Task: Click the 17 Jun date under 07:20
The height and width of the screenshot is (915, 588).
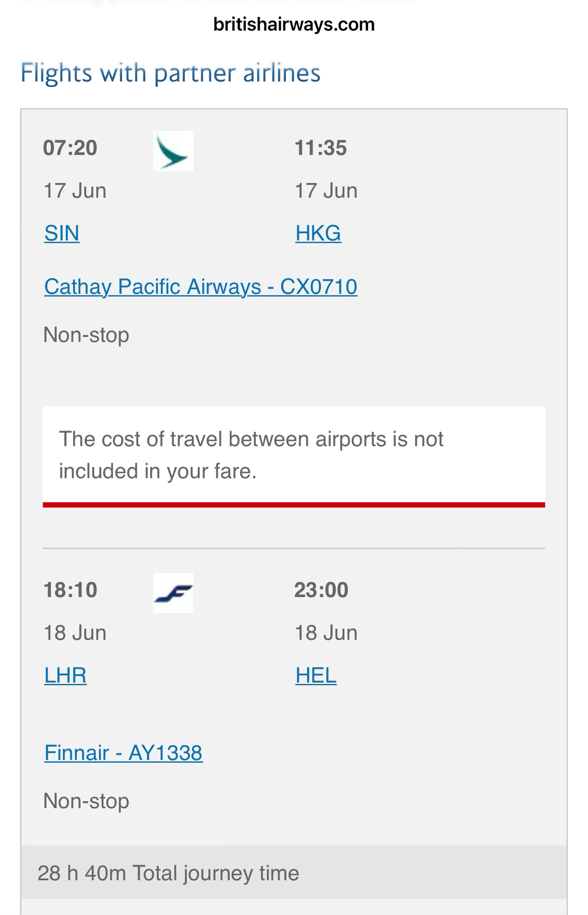Action: tap(75, 190)
